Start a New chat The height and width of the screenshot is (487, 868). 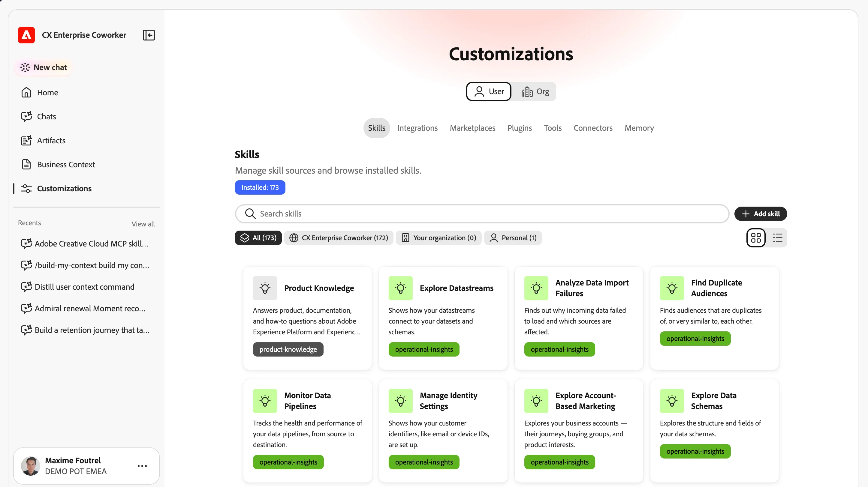44,67
